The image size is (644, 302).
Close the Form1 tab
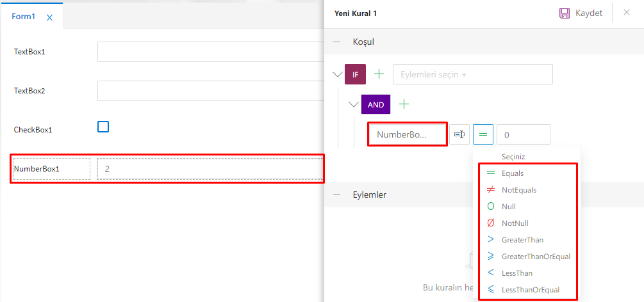(x=49, y=17)
